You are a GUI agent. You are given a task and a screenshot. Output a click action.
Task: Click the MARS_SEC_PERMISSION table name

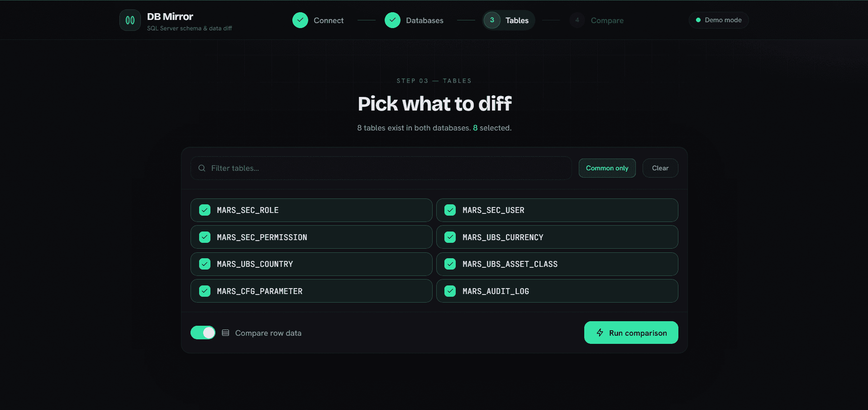coord(262,237)
